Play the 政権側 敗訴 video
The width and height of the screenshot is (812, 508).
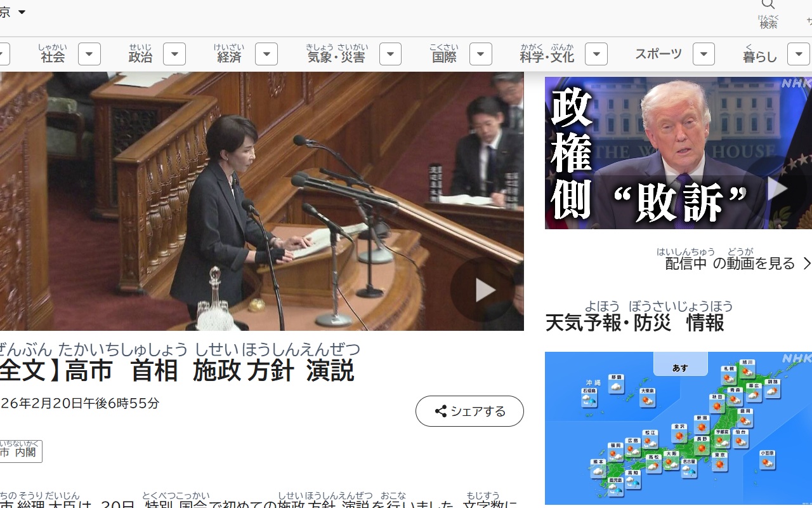tap(776, 189)
